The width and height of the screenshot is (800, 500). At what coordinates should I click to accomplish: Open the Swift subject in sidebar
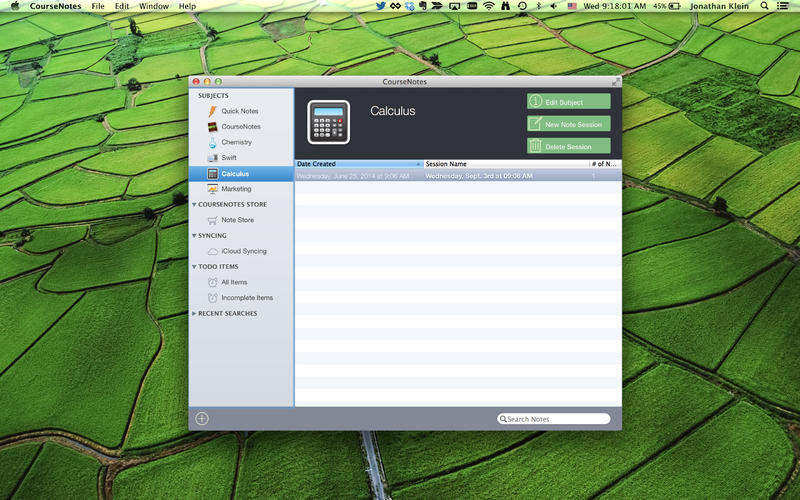pos(229,158)
